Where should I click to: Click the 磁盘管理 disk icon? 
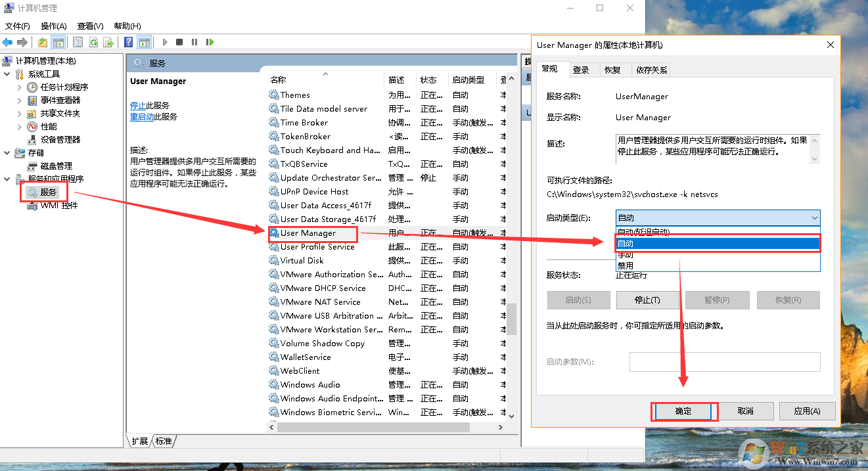pyautogui.click(x=32, y=166)
